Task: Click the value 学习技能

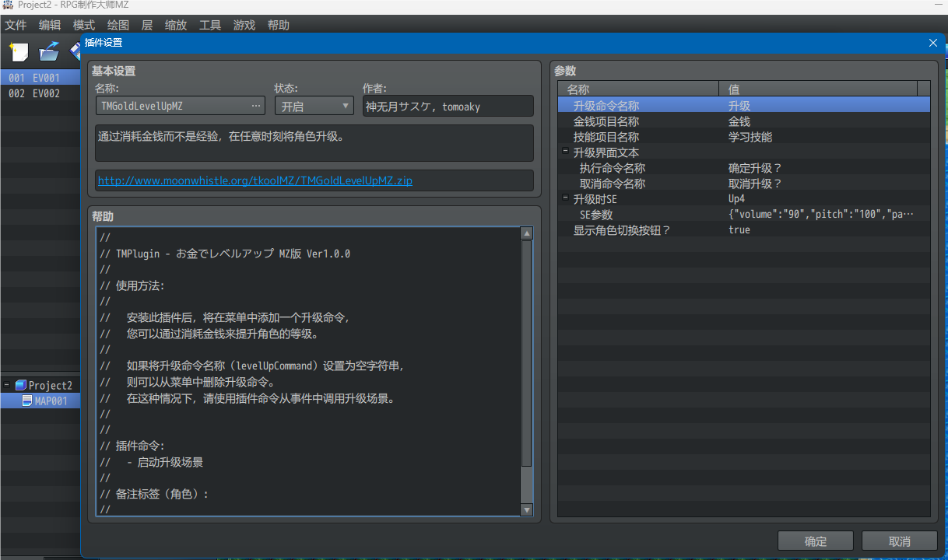Action: pos(750,137)
